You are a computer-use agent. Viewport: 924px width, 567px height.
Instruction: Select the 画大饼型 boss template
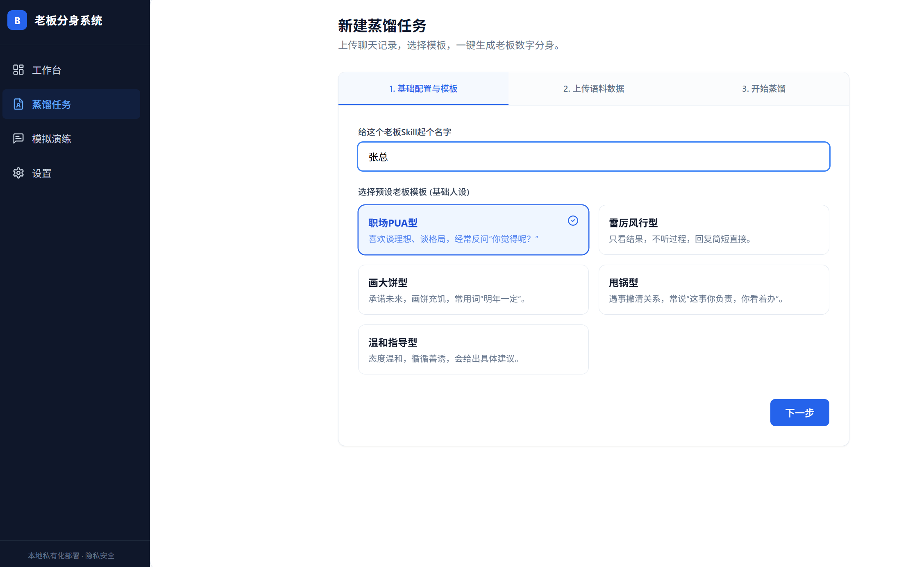click(473, 290)
